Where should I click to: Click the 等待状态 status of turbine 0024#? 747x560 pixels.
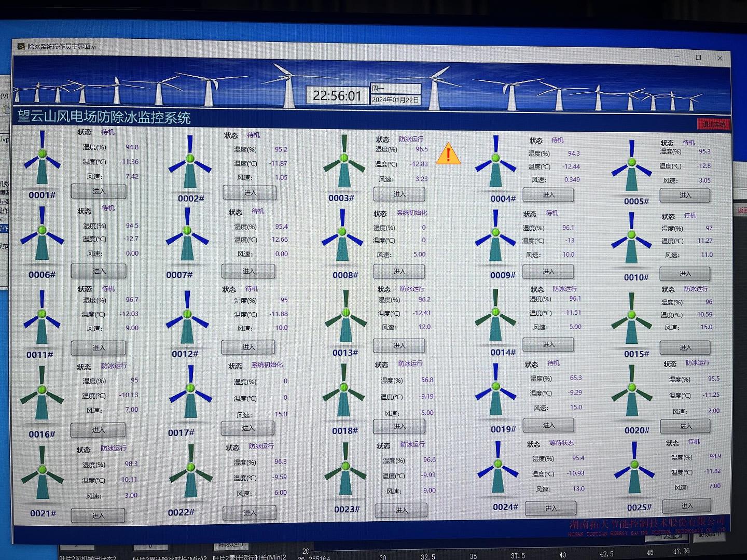pyautogui.click(x=561, y=443)
